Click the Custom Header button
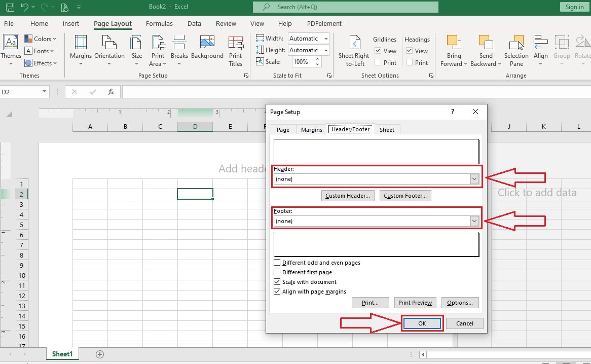The image size is (591, 364). (348, 195)
